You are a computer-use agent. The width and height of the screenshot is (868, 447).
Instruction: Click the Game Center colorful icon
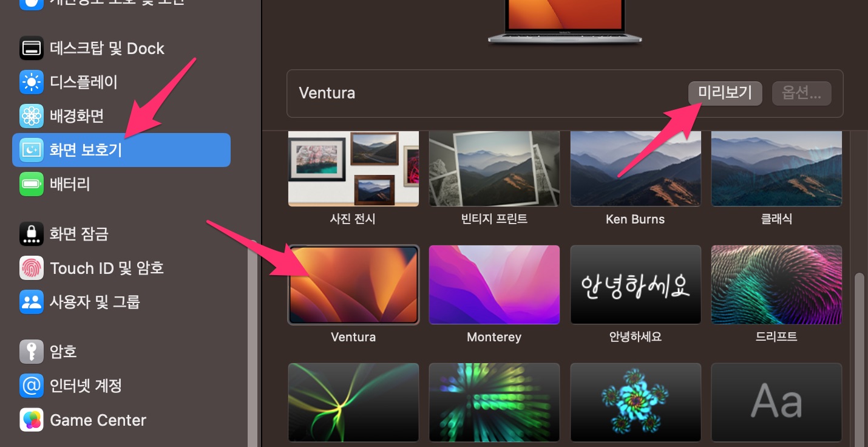32,420
